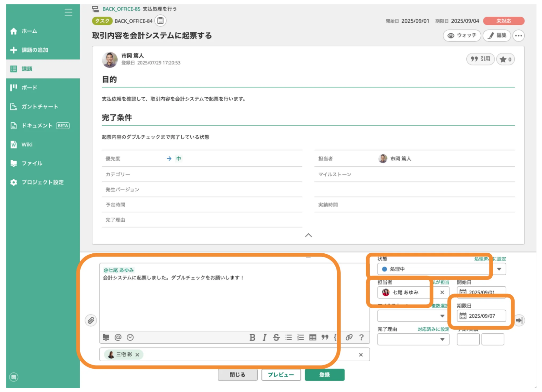Viewport: 542px width, 392px height.
Task: Insert quote block from editor toolbar
Action: click(x=325, y=337)
